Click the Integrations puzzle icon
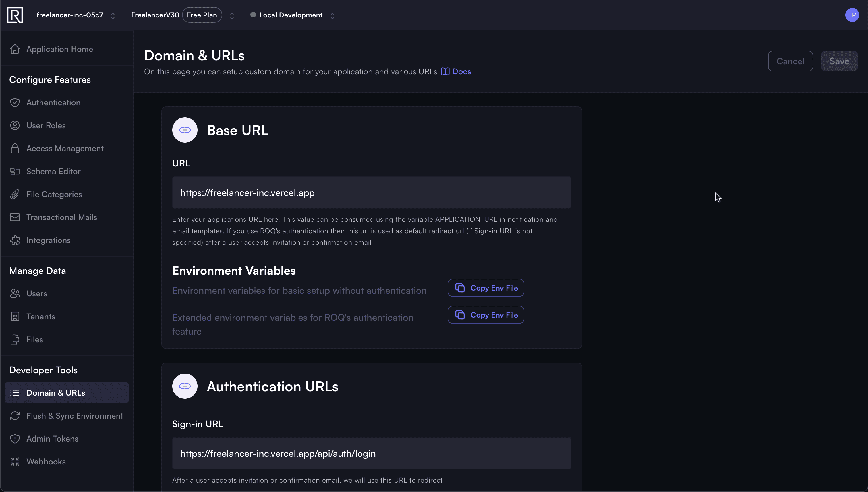The width and height of the screenshot is (868, 492). (x=15, y=240)
